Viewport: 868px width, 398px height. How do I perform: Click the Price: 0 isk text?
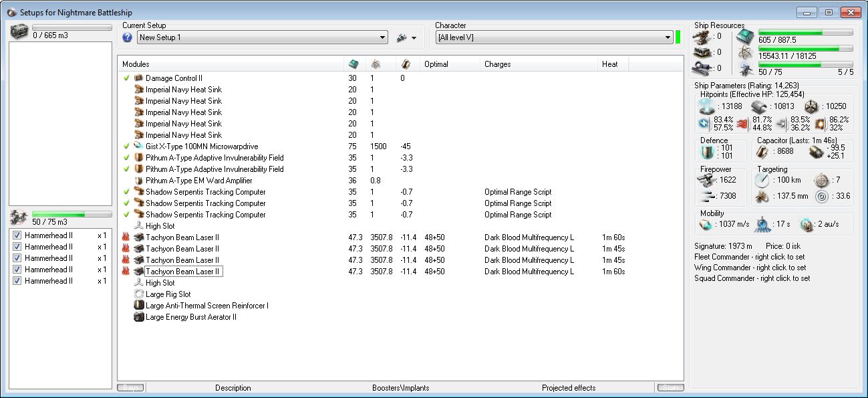pos(784,246)
